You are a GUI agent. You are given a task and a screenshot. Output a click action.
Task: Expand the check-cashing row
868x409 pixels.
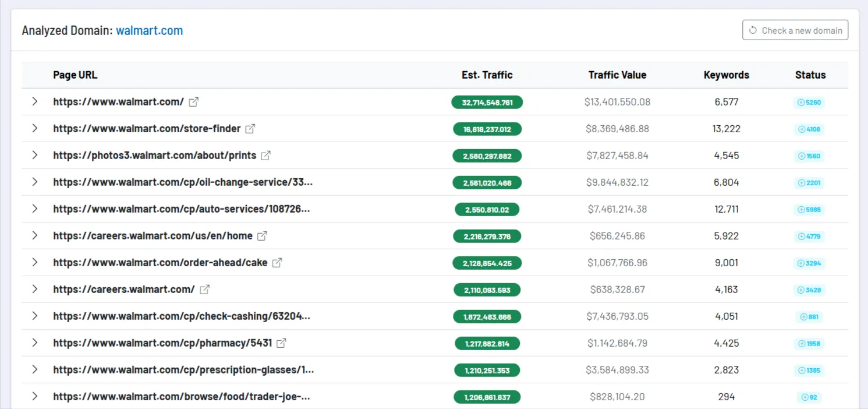[35, 316]
